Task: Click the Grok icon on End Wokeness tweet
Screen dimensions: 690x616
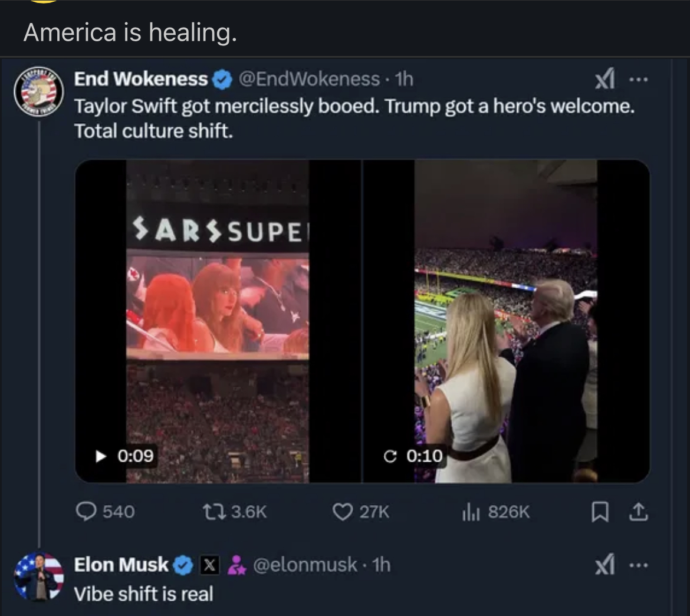Action: point(605,78)
